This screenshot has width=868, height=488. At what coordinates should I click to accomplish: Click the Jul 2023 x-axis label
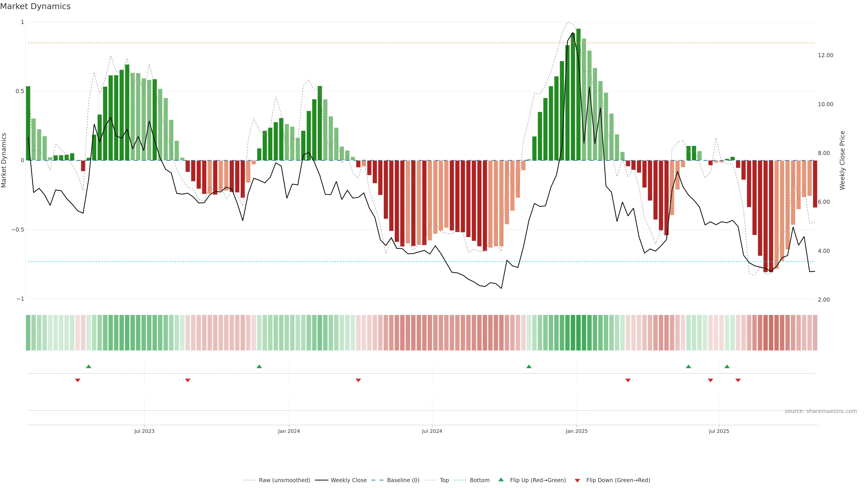tap(144, 431)
